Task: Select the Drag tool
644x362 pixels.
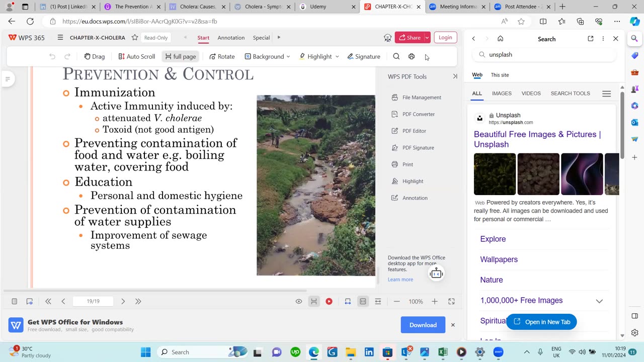Action: [x=95, y=56]
